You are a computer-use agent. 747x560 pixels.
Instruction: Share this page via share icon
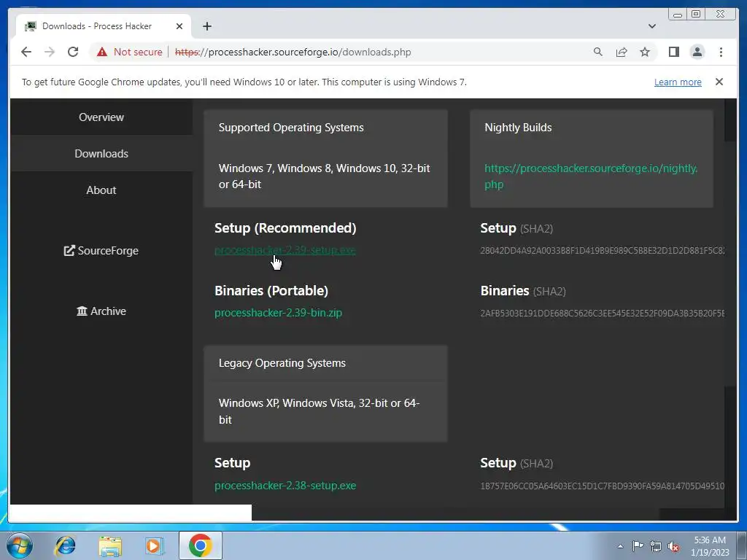point(622,52)
